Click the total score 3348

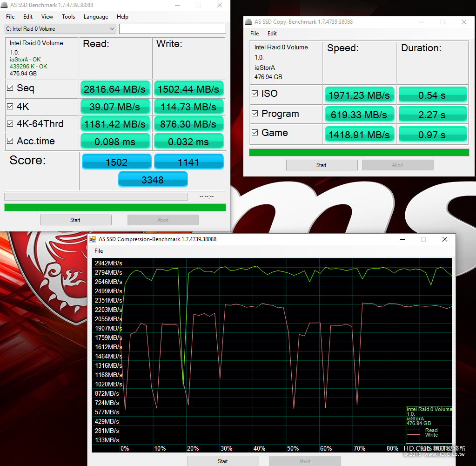click(x=153, y=180)
